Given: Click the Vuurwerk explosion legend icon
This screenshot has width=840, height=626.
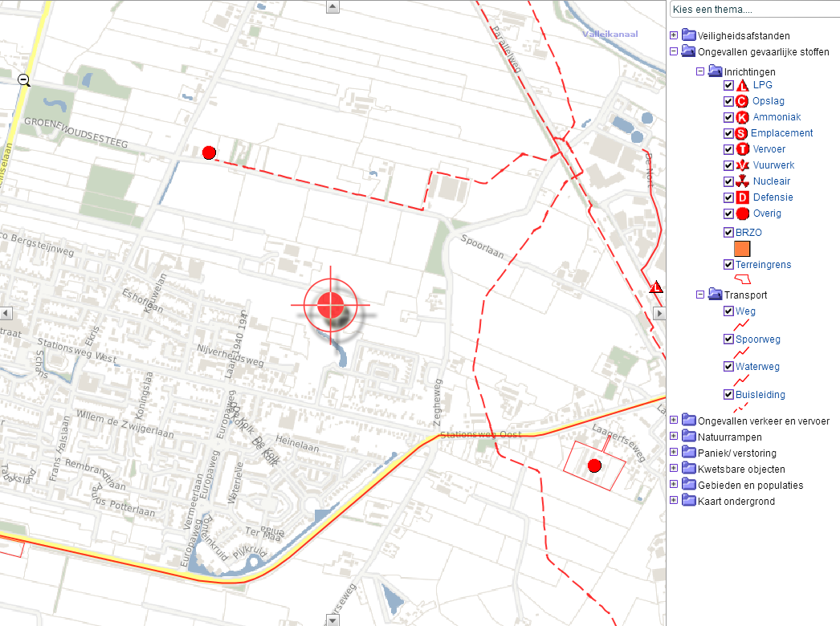Looking at the screenshot, I should (742, 165).
